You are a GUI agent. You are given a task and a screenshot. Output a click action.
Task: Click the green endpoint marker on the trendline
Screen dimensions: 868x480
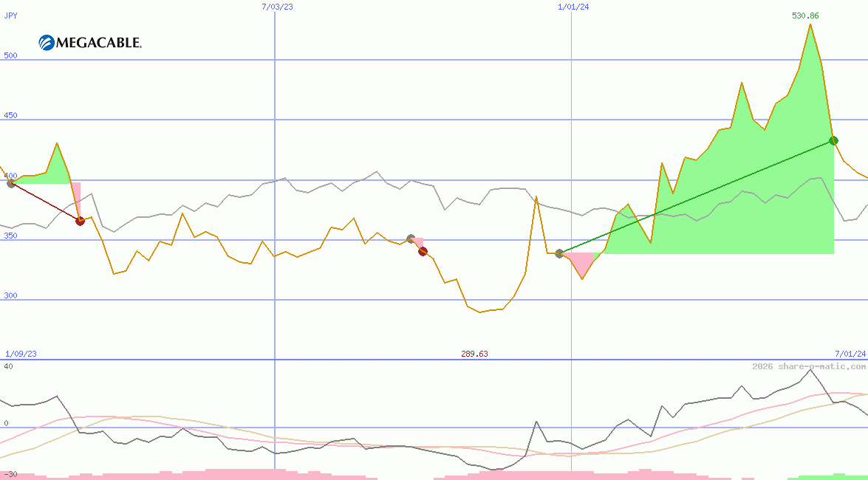click(x=833, y=140)
